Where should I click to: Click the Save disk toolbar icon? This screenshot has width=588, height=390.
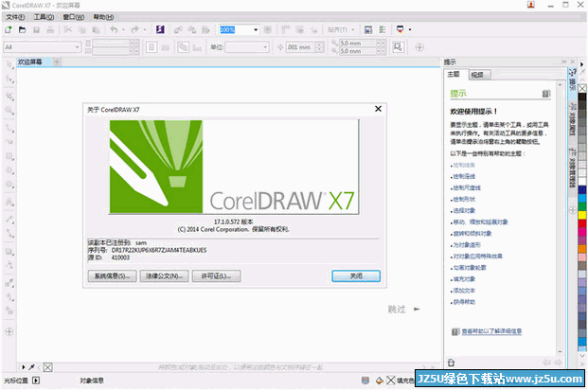click(36, 29)
